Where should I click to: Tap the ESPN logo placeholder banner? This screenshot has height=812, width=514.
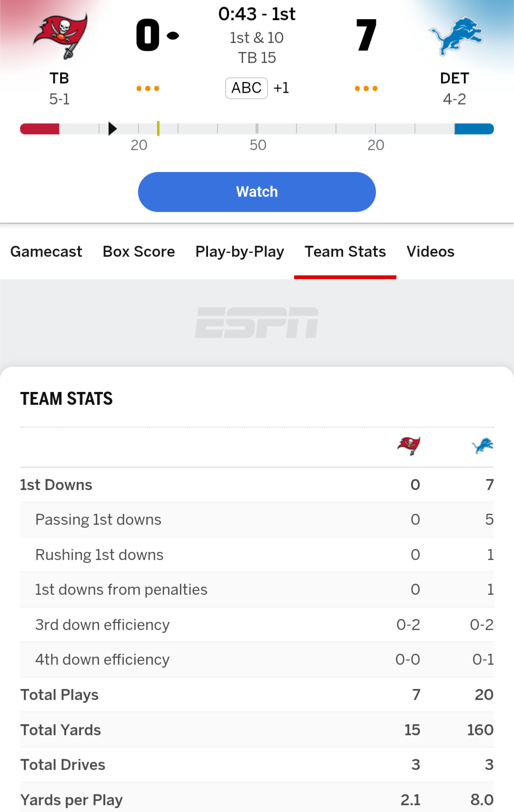(257, 322)
